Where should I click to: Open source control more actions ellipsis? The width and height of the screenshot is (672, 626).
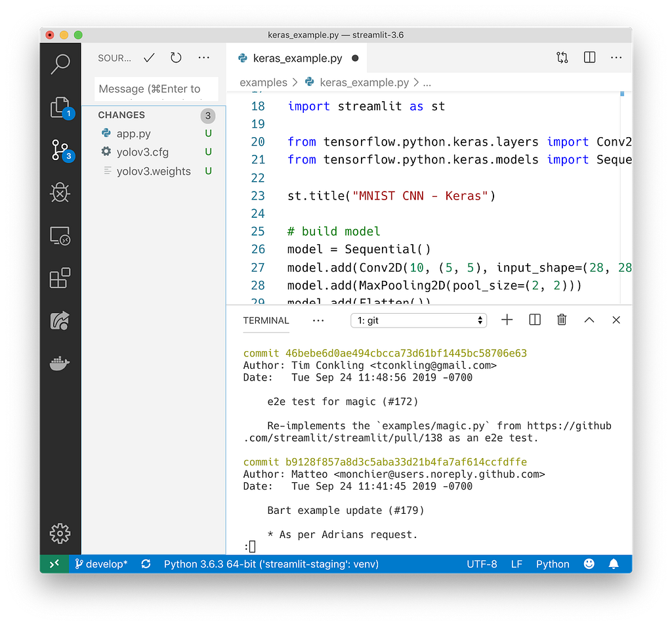pos(204,57)
